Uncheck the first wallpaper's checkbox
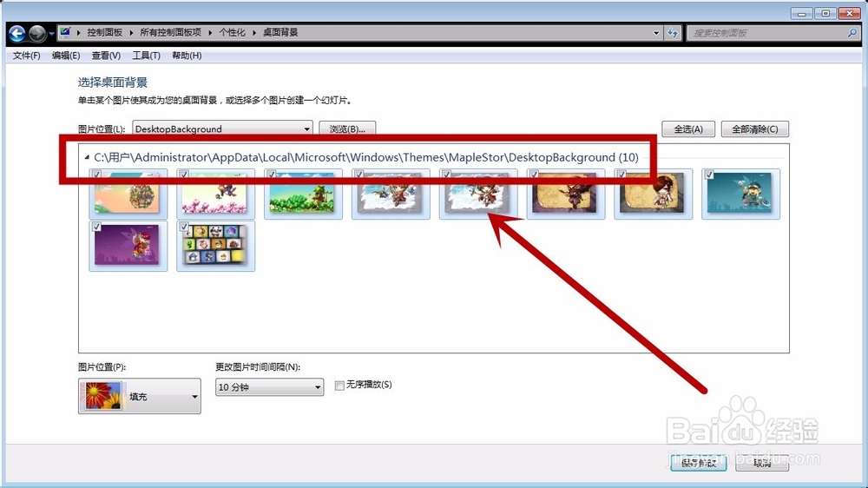This screenshot has width=868, height=488. 97,175
